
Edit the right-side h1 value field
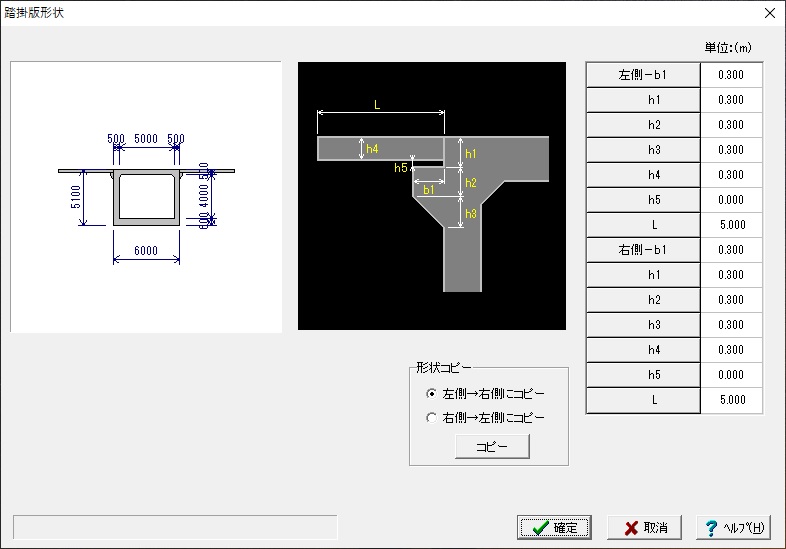(731, 275)
